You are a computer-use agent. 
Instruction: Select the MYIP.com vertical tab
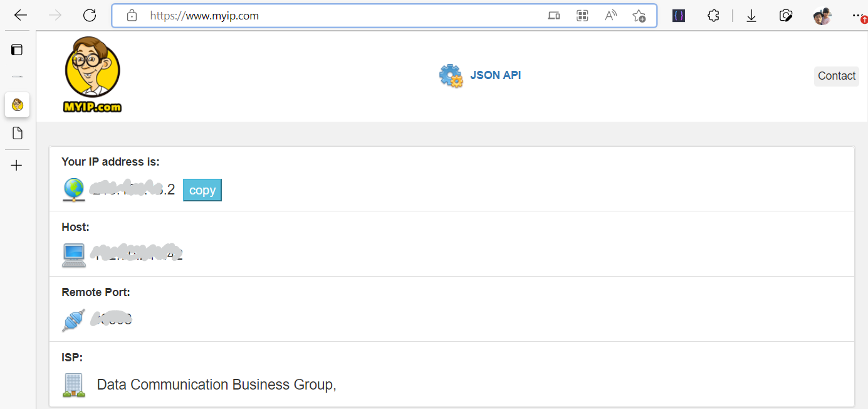coord(18,105)
